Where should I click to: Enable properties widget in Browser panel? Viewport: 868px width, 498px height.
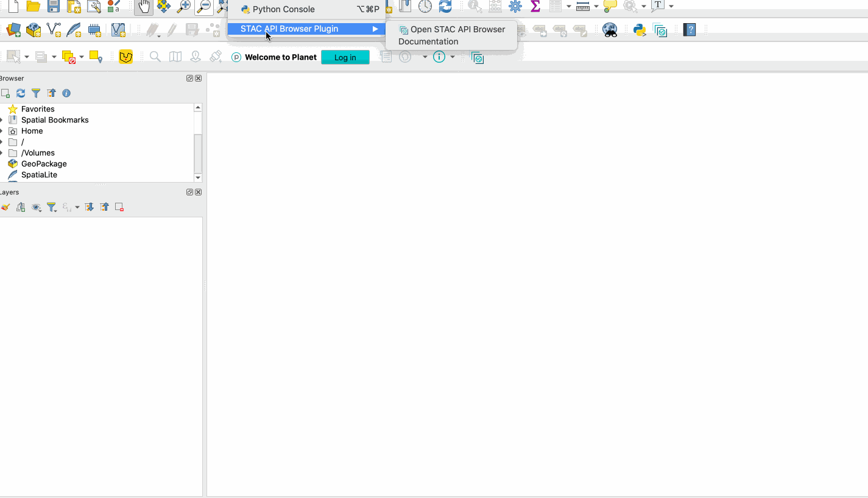click(66, 93)
